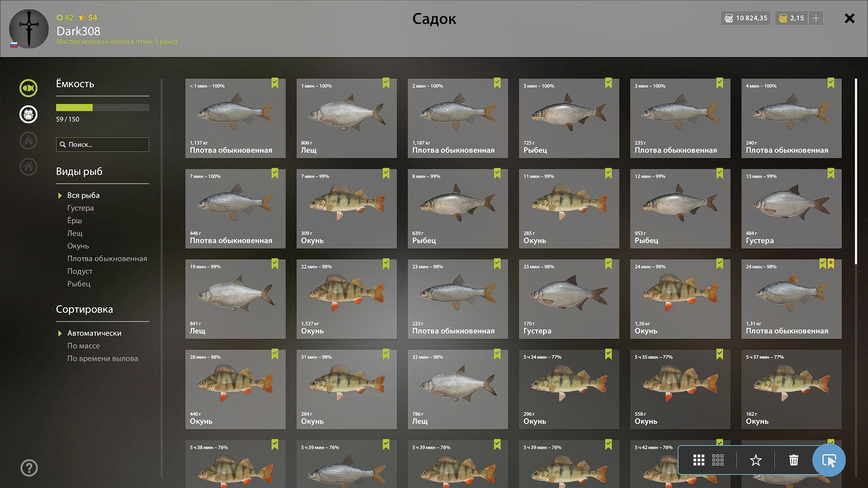Image resolution: width=868 pixels, height=488 pixels.
Task: Filter by Вся рыба
Action: 84,196
